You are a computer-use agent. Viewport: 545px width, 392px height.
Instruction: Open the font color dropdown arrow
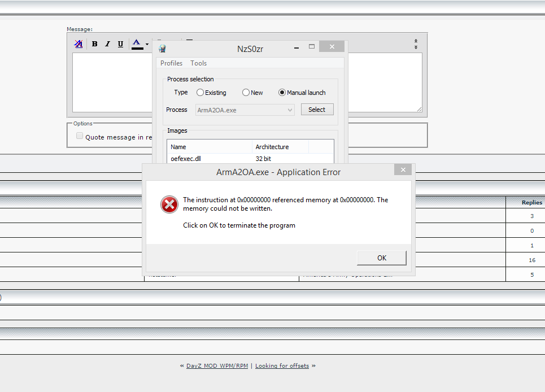(147, 44)
